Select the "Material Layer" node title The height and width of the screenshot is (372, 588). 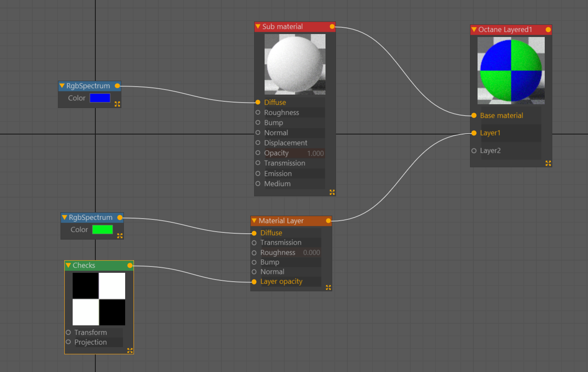pos(281,221)
